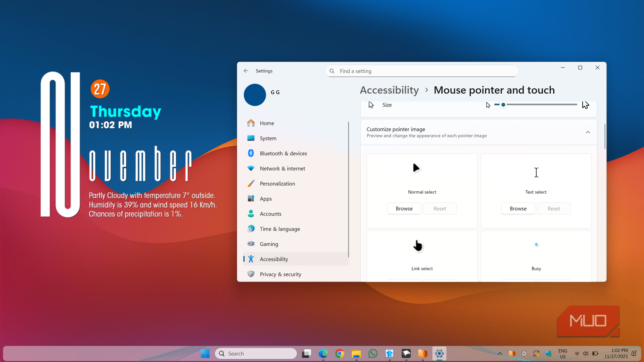Viewport: 644px width, 362px height.
Task: Browse for a new Normal select pointer
Action: [x=404, y=208]
